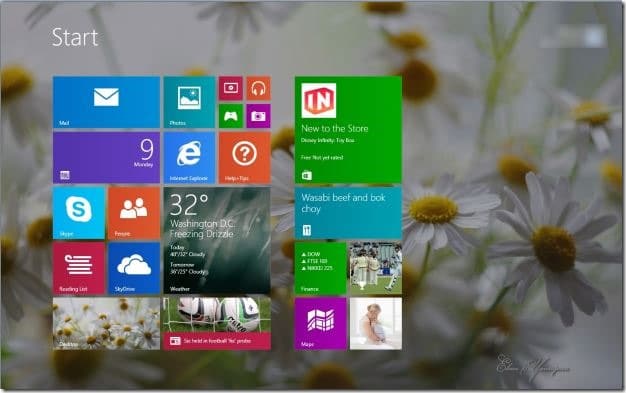This screenshot has height=393, width=626.
Task: Open the News tile about football
Action: 217,324
